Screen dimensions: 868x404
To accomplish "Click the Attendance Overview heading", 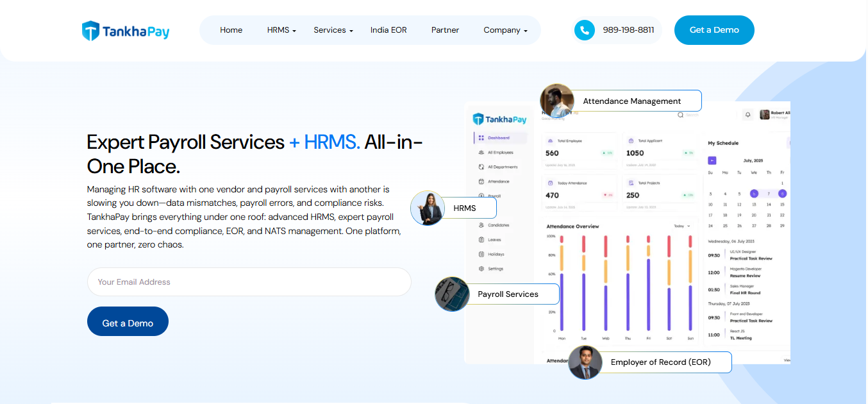I will 572,226.
